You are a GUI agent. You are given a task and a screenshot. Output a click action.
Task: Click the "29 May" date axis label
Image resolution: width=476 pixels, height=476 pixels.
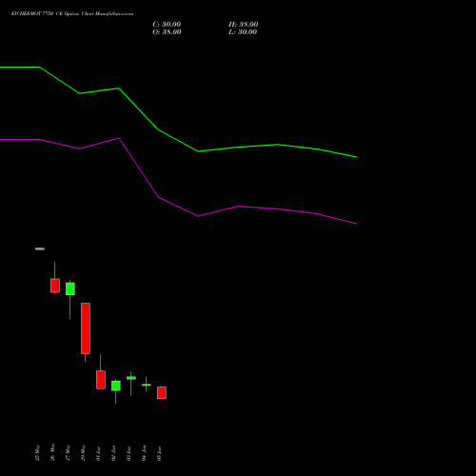[84, 453]
